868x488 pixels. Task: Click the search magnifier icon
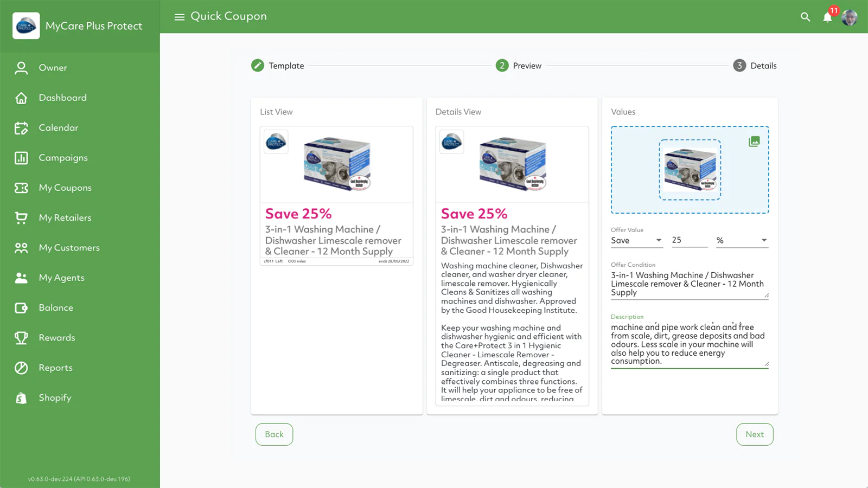click(x=806, y=17)
